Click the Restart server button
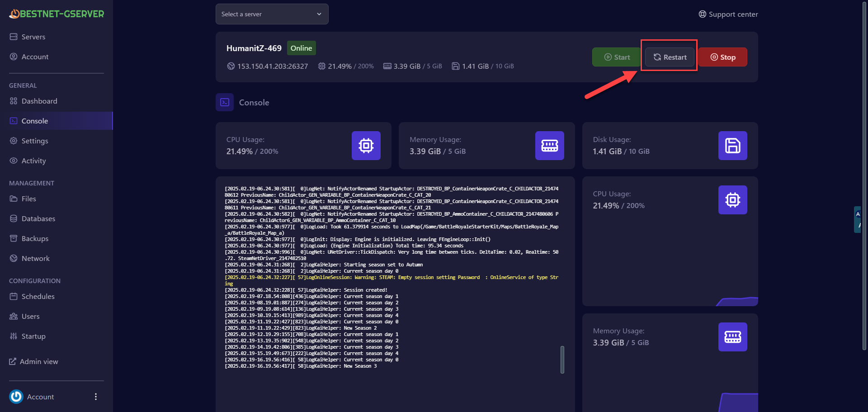Screen dimensions: 868x412 pos(670,57)
